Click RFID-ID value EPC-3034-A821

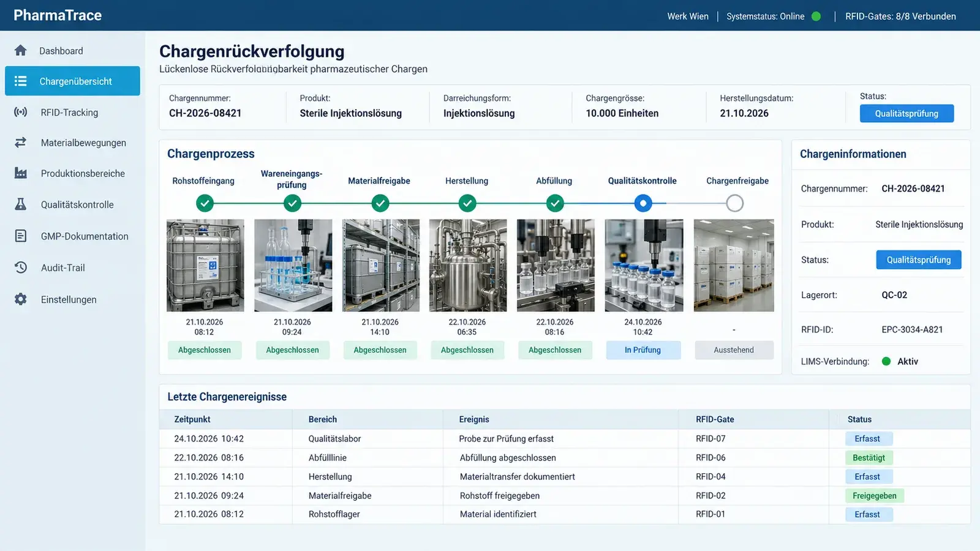pyautogui.click(x=912, y=329)
